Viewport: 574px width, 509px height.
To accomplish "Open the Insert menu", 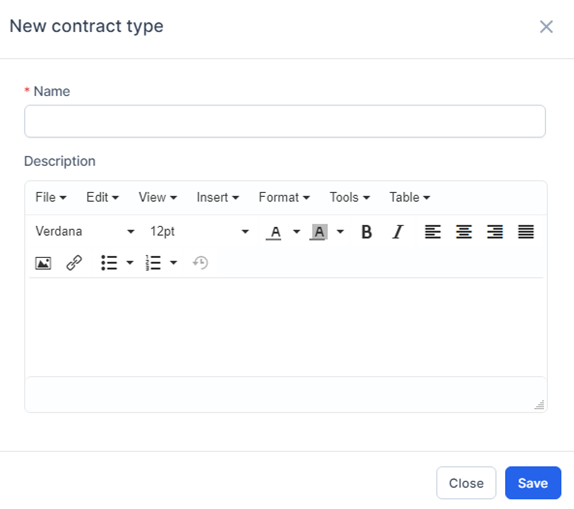I will (x=217, y=197).
